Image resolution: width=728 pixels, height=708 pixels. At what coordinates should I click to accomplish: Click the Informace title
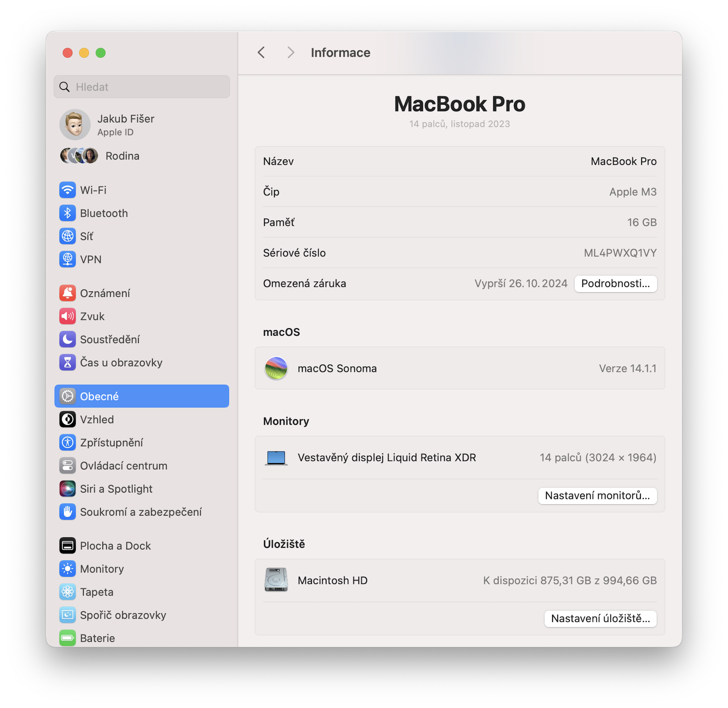coord(340,52)
